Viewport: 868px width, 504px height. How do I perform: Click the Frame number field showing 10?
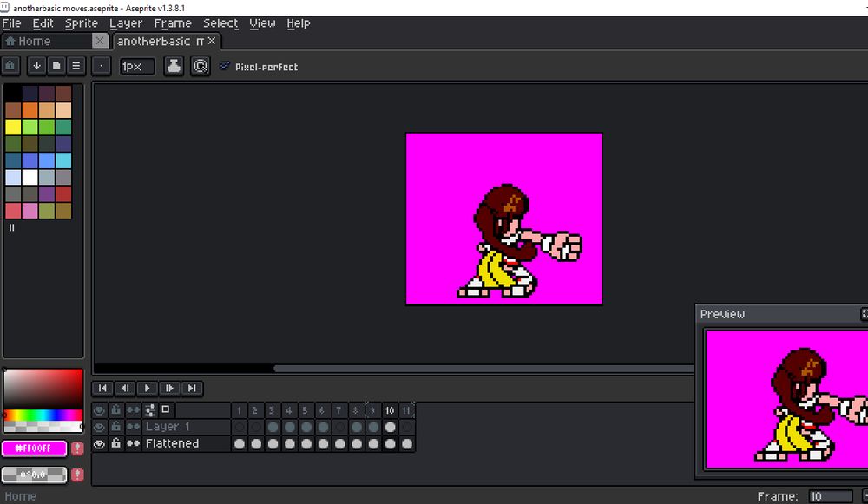pos(831,496)
